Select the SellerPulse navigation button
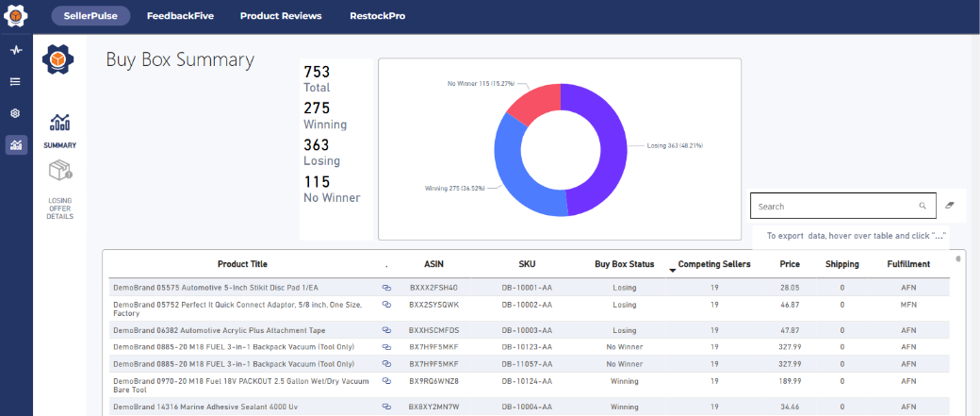Viewport: 980px width, 416px height. [x=91, y=16]
